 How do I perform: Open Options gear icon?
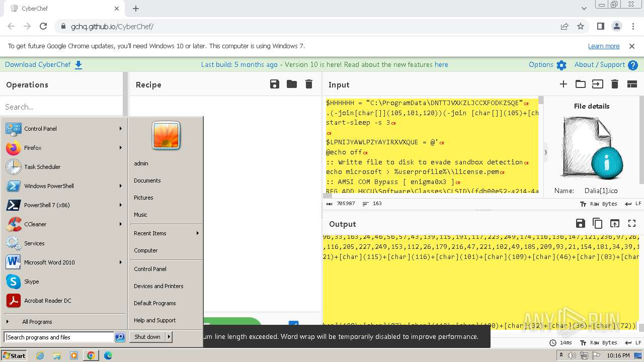561,65
